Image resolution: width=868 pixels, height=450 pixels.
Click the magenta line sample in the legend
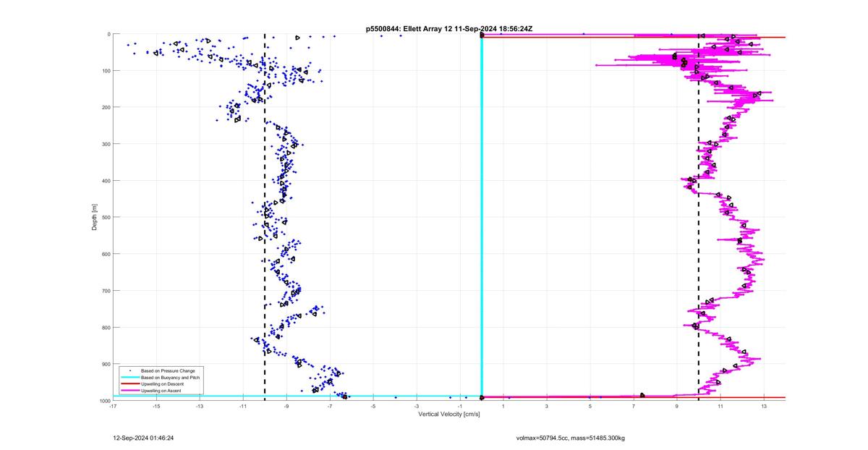tap(129, 391)
